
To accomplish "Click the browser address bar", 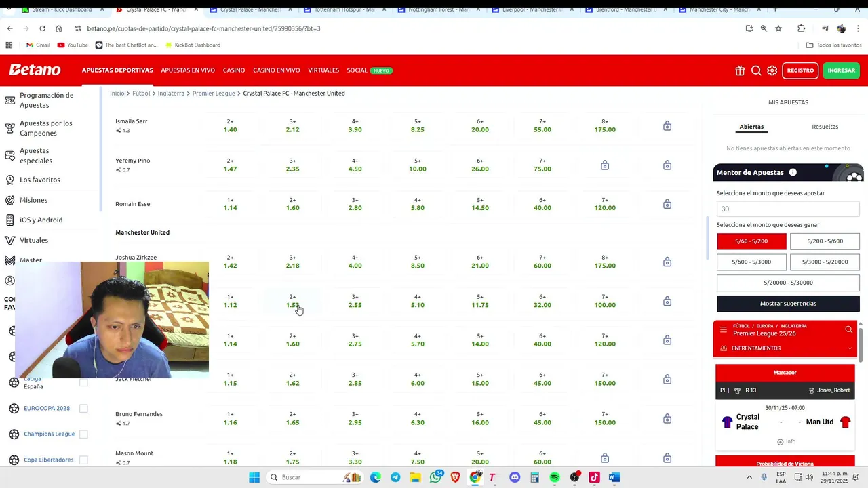I will pos(407,28).
